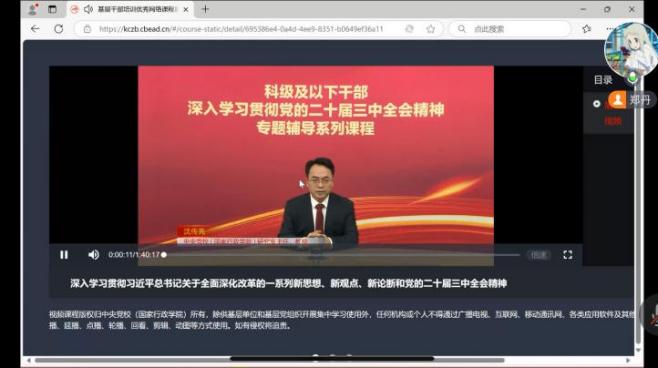Image resolution: width=658 pixels, height=368 pixels.
Task: Open the browser profile icon
Action: coord(33,9)
